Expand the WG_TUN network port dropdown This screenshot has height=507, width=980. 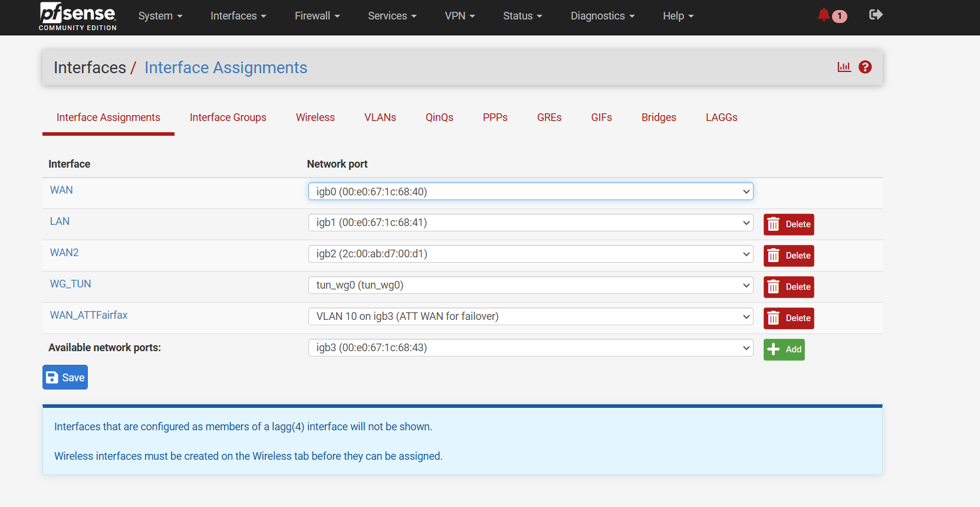tap(531, 285)
